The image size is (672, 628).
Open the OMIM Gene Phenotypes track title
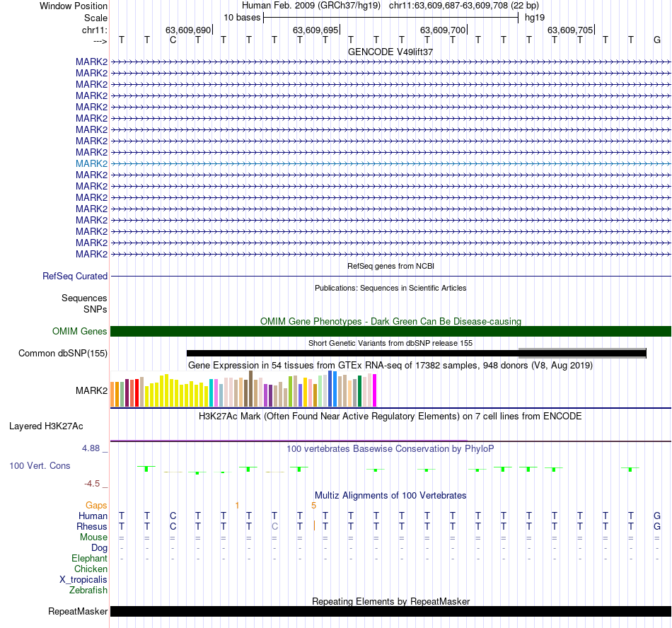(390, 321)
